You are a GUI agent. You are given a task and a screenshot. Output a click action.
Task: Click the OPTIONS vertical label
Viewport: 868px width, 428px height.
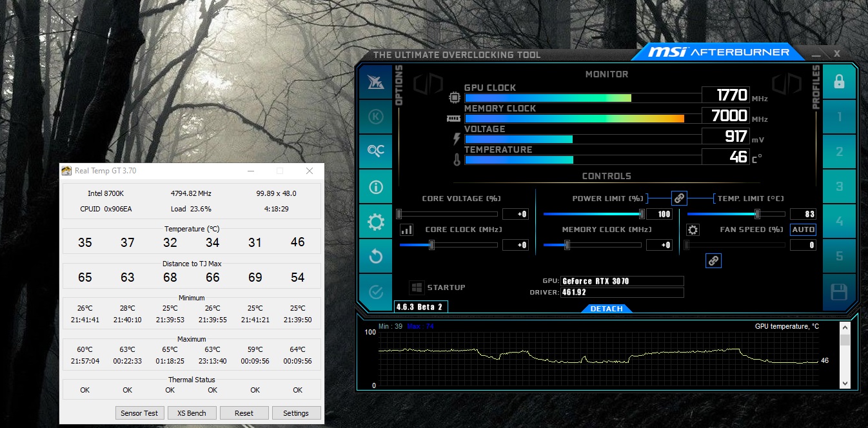(399, 85)
